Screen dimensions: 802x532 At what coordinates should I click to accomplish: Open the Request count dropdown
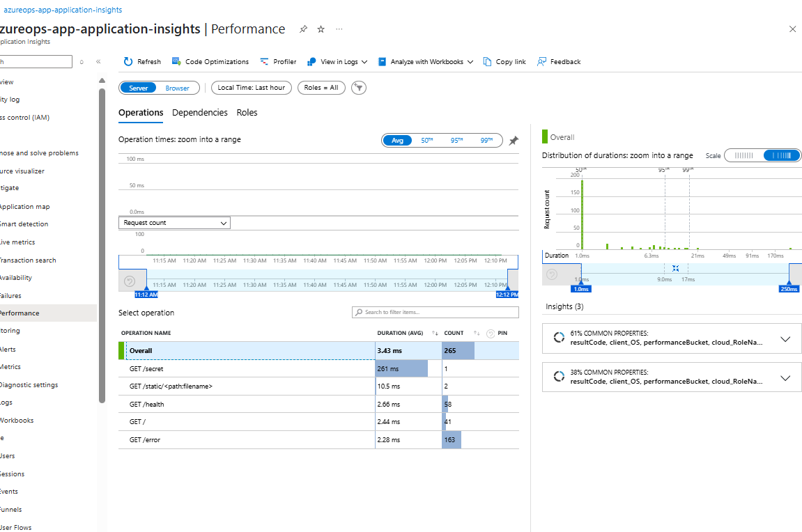coord(174,223)
